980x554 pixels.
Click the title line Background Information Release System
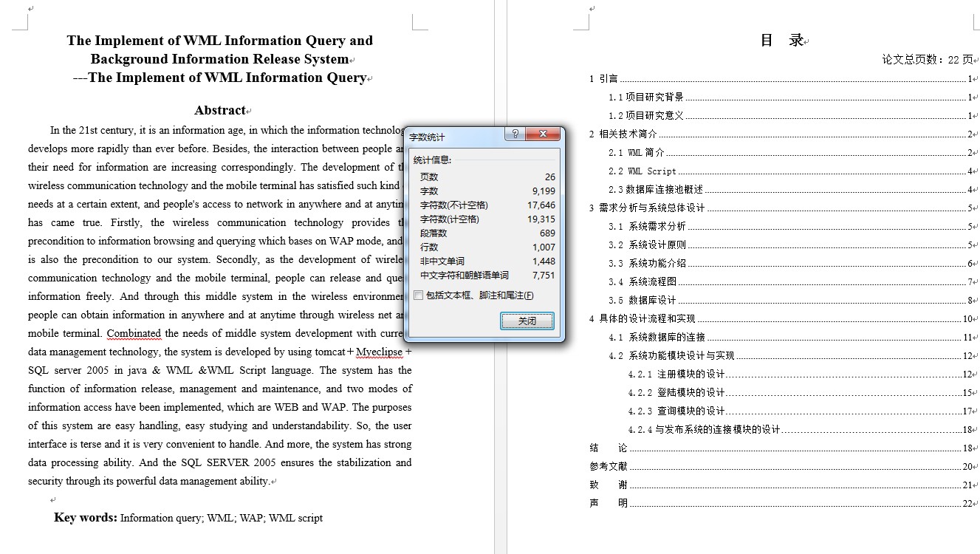click(x=219, y=59)
